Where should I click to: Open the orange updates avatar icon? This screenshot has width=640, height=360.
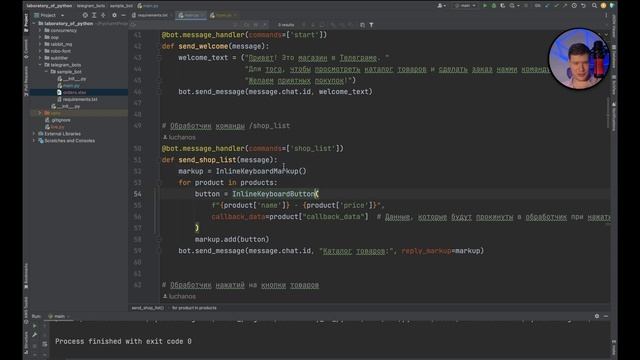coord(603,6)
